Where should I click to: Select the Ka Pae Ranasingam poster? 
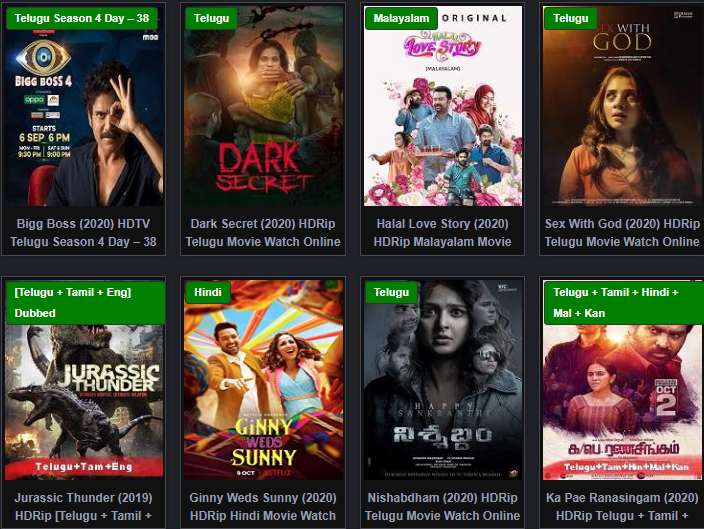(623, 380)
